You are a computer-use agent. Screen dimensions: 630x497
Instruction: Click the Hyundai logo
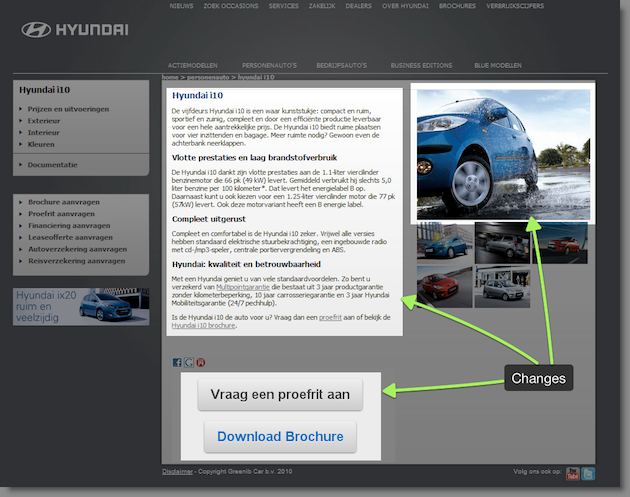(75, 30)
